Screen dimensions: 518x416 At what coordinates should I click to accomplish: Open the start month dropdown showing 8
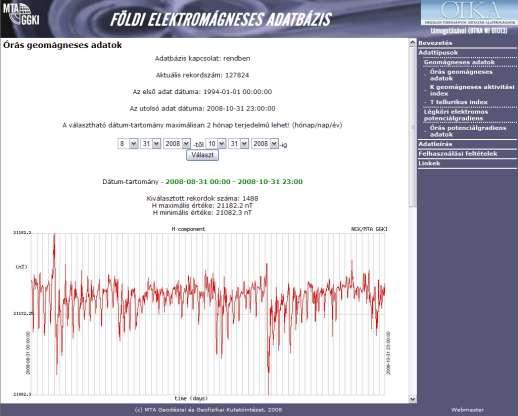pos(128,144)
